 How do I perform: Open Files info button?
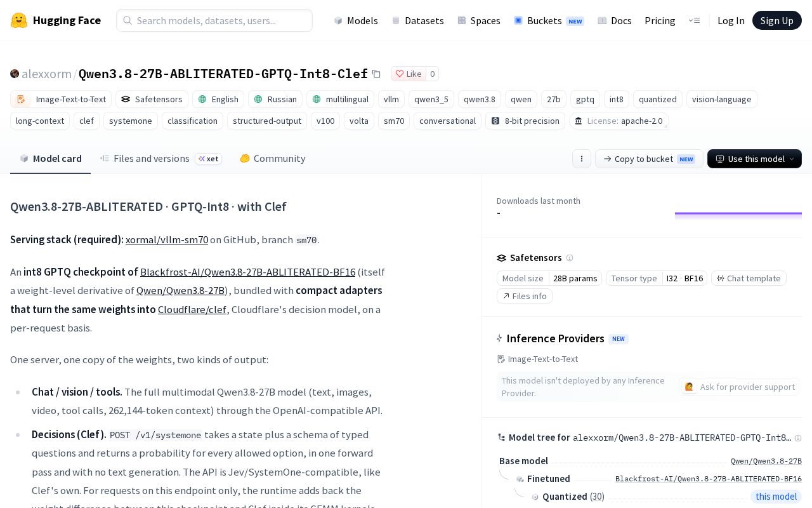(x=525, y=296)
